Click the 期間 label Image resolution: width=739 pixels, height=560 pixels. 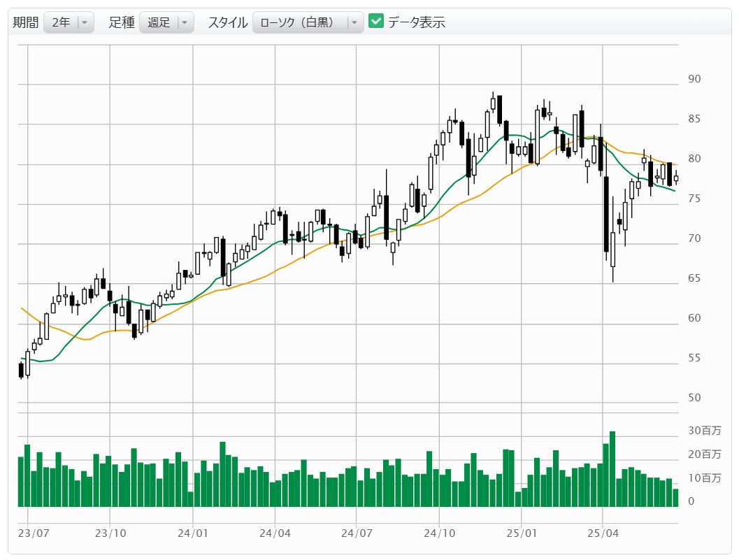[26, 22]
